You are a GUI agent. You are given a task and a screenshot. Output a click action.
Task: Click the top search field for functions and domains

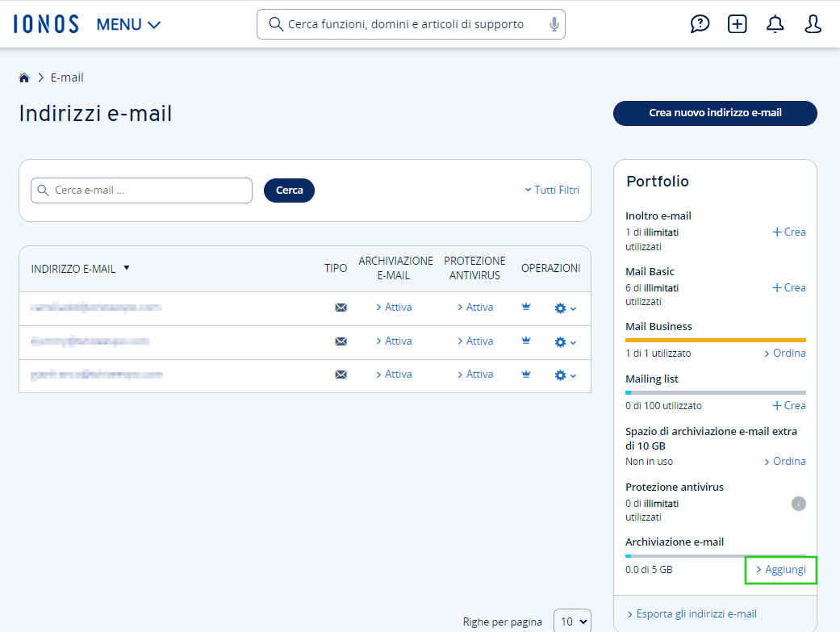tap(411, 24)
